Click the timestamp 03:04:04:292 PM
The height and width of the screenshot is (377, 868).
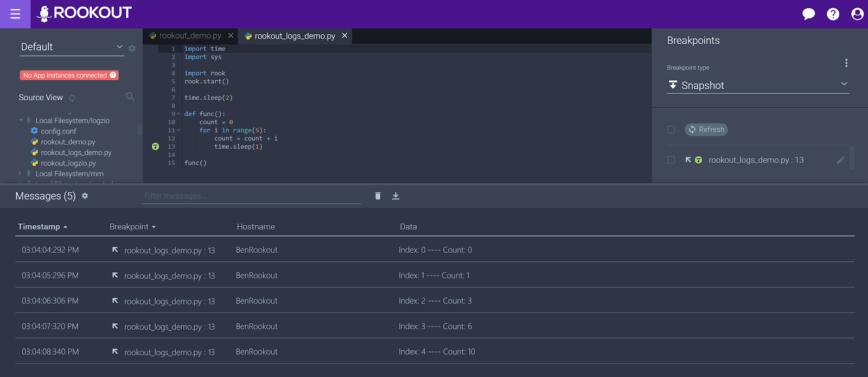tap(50, 250)
